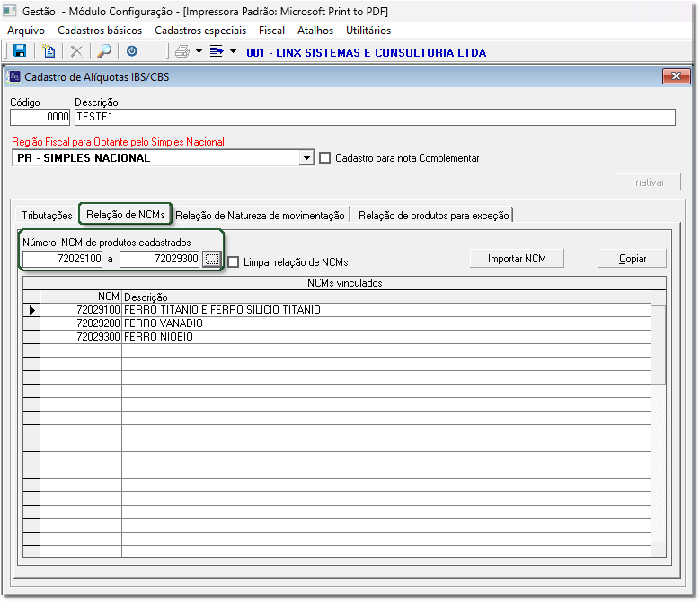Click the Delete X toolbar icon

[x=76, y=51]
